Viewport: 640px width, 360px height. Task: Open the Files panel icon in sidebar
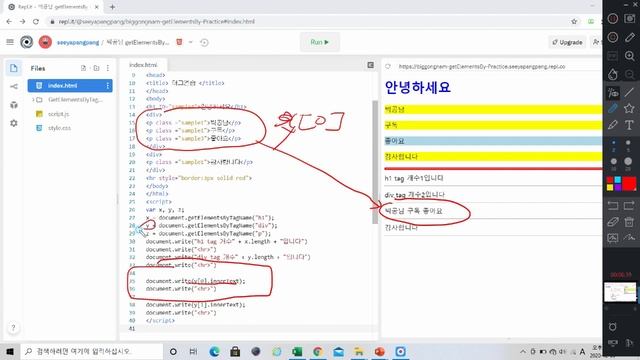13,68
